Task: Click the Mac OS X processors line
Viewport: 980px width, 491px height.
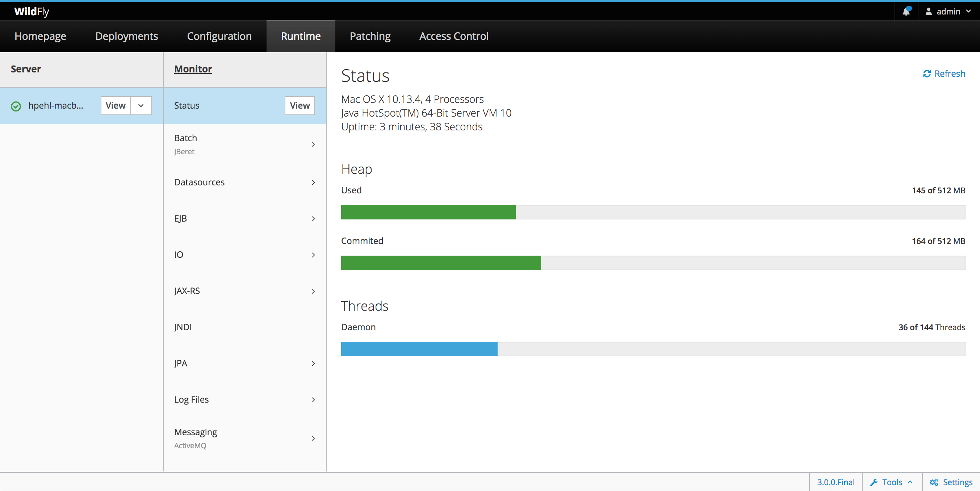Action: [412, 99]
